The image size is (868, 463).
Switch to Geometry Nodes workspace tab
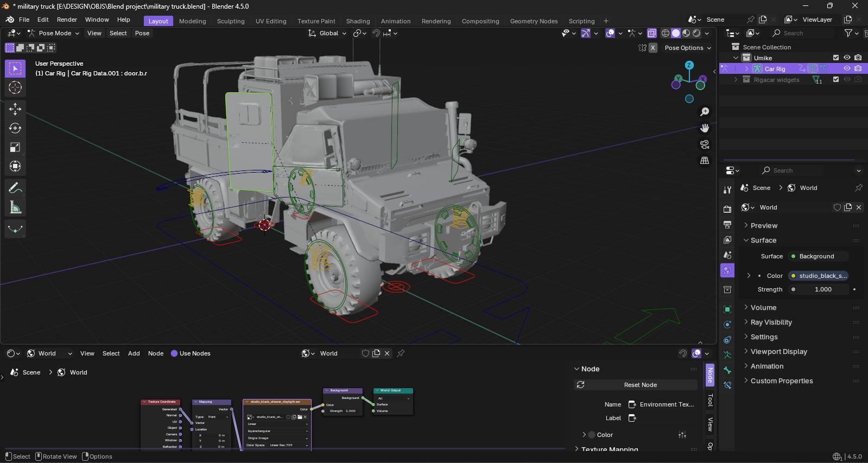pyautogui.click(x=534, y=21)
